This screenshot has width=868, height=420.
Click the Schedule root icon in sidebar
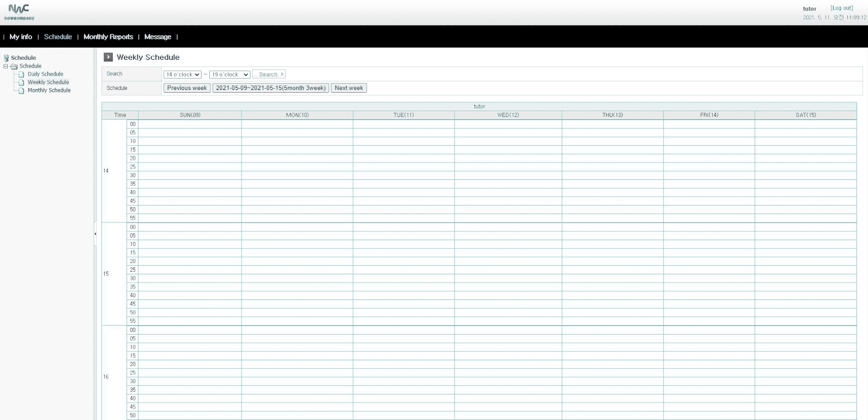[x=6, y=58]
